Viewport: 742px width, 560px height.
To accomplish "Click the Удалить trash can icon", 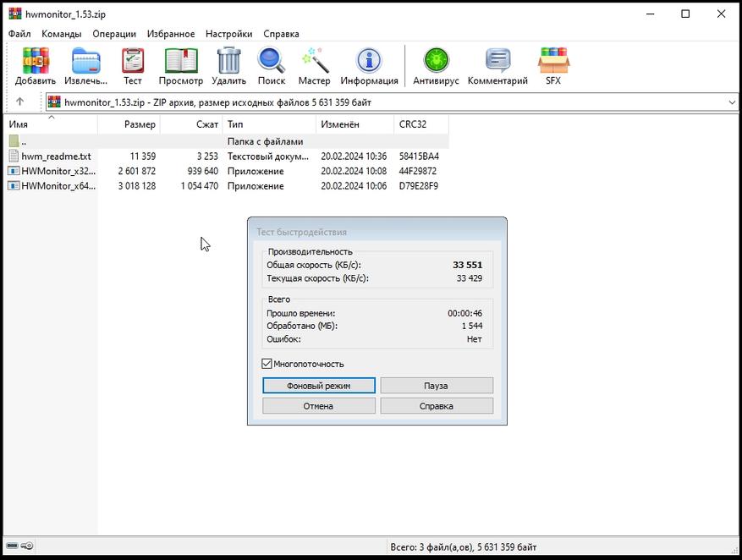I will (x=228, y=61).
